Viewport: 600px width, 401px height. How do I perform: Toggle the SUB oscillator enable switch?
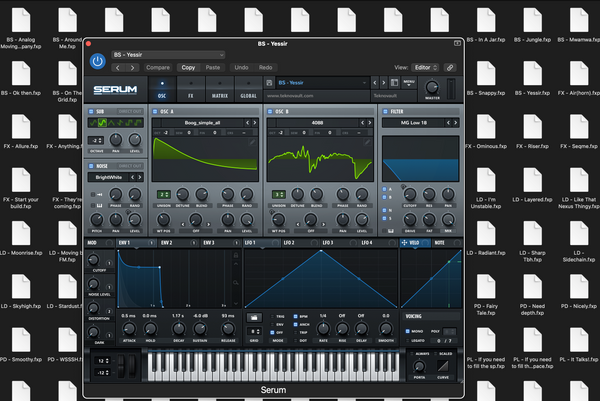click(x=91, y=111)
